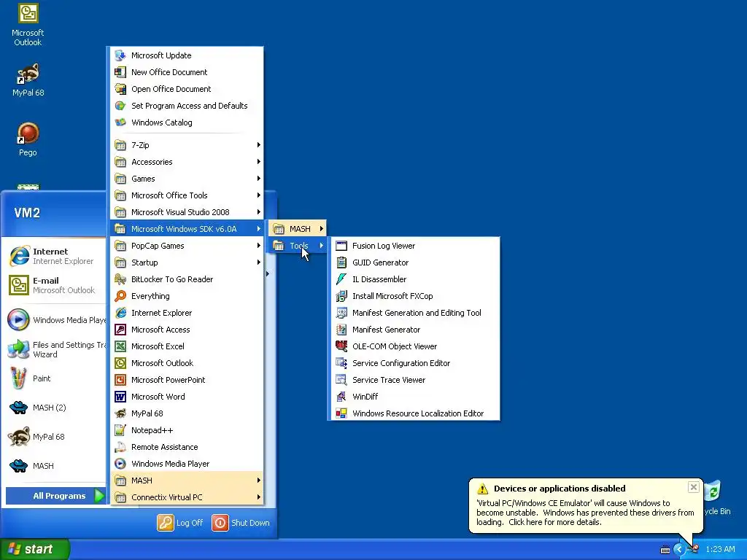
Task: Click the Open Office Document icon
Action: (x=120, y=88)
